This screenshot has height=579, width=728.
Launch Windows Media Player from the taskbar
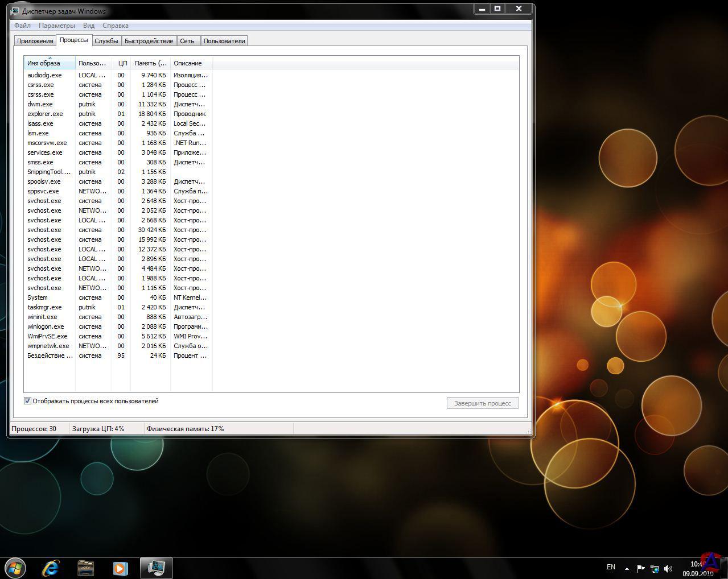pyautogui.click(x=120, y=568)
